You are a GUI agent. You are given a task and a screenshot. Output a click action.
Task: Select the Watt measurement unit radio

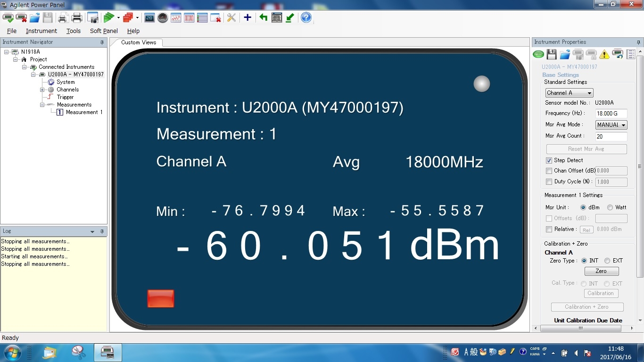610,207
